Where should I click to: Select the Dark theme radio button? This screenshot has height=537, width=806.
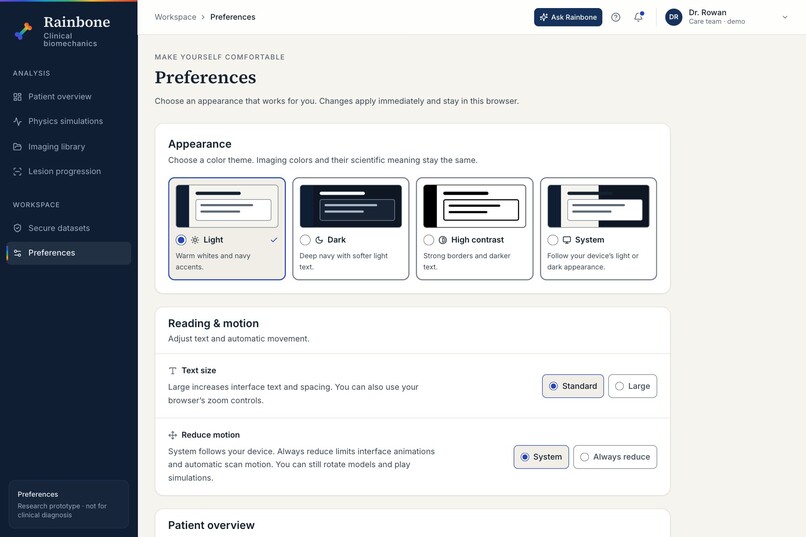point(305,240)
